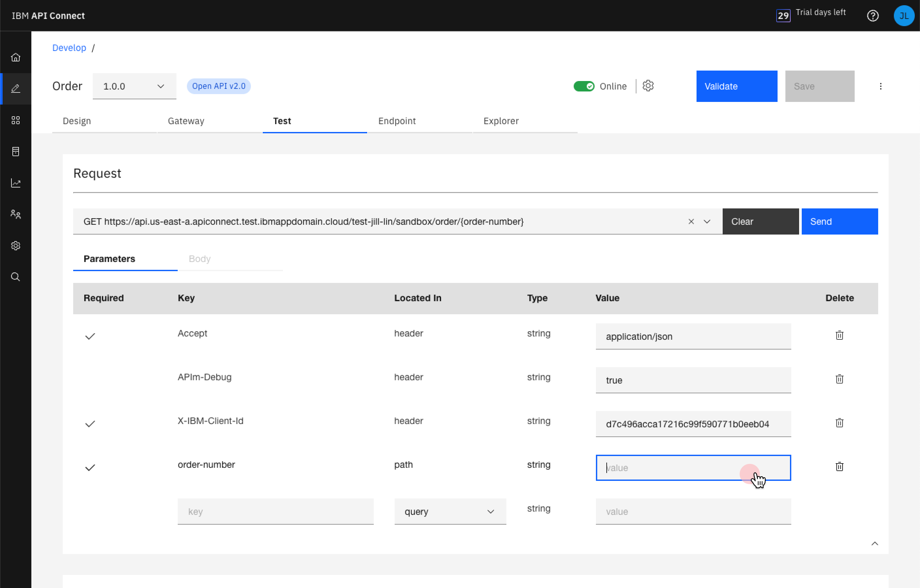The height and width of the screenshot is (588, 920).
Task: Click the Develop breadcrumb link
Action: [69, 48]
